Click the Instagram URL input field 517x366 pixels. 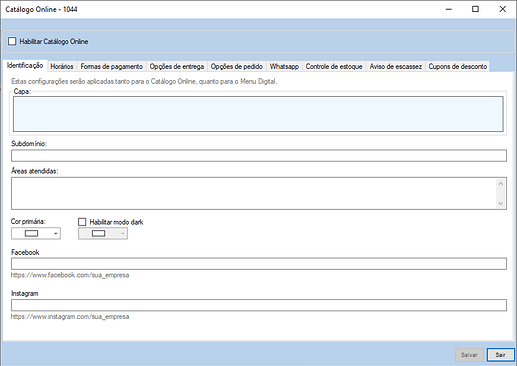tap(259, 305)
